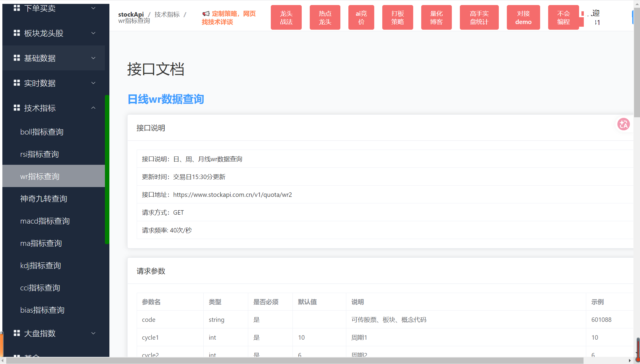
Task: Open the macd指标查询 menu item
Action: pyautogui.click(x=45, y=221)
